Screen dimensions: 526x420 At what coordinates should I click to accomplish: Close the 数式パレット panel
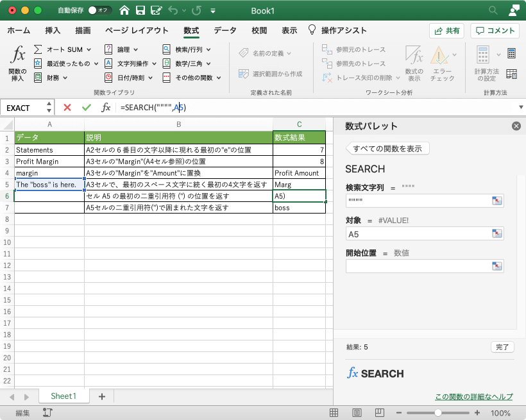coord(516,126)
